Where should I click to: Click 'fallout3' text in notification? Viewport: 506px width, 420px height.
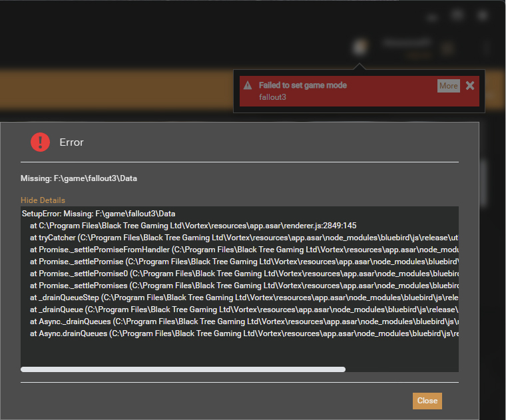click(x=272, y=97)
